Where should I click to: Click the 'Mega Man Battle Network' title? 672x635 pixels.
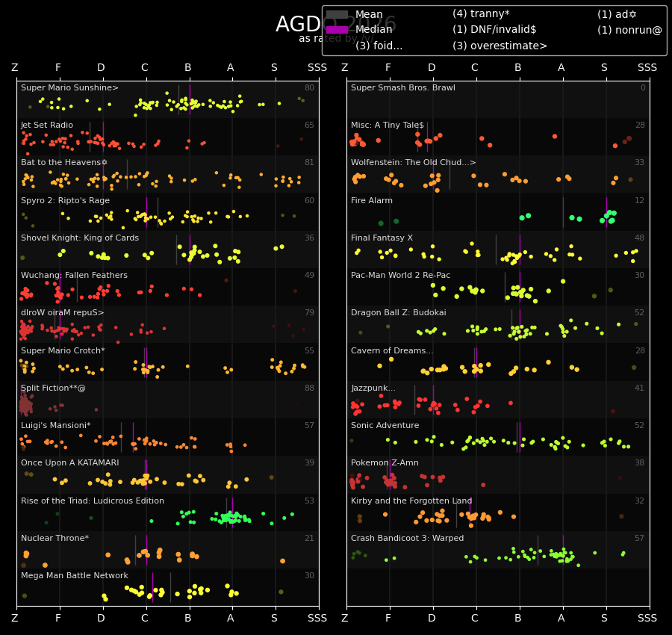tap(75, 575)
